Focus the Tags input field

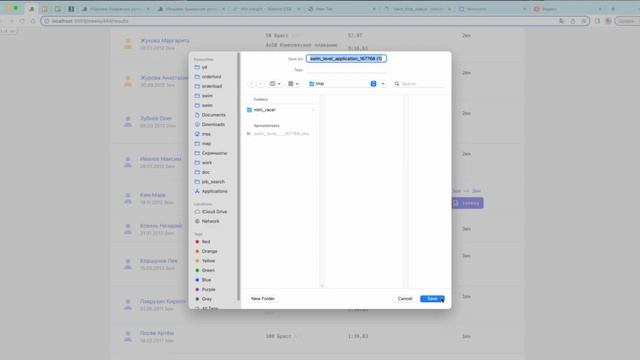(x=346, y=70)
